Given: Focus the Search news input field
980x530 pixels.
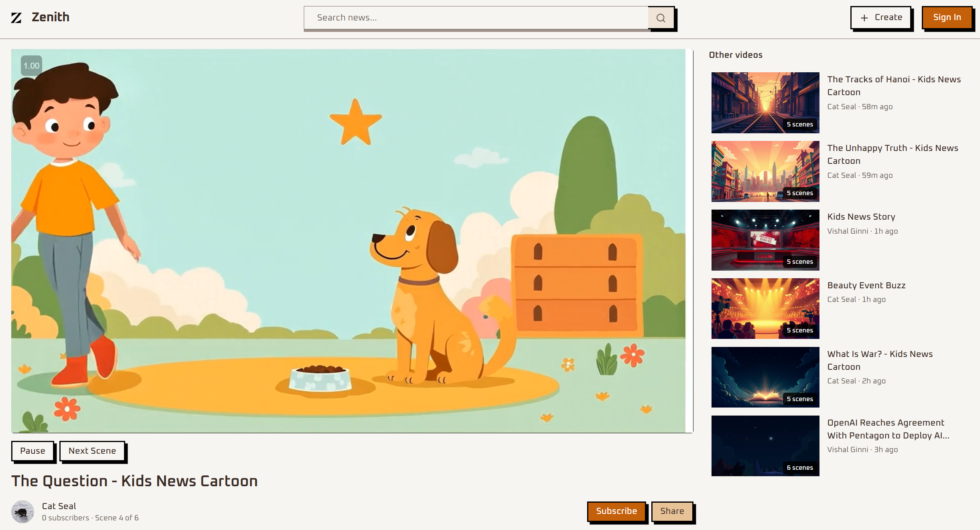Looking at the screenshot, I should point(476,18).
